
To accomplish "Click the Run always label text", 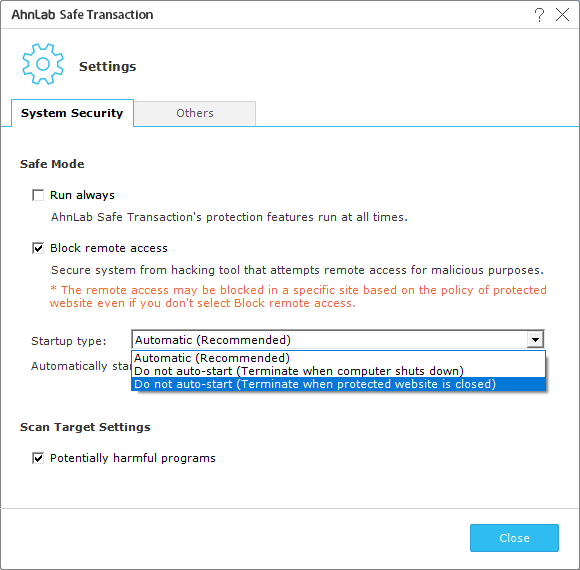I will [82, 195].
